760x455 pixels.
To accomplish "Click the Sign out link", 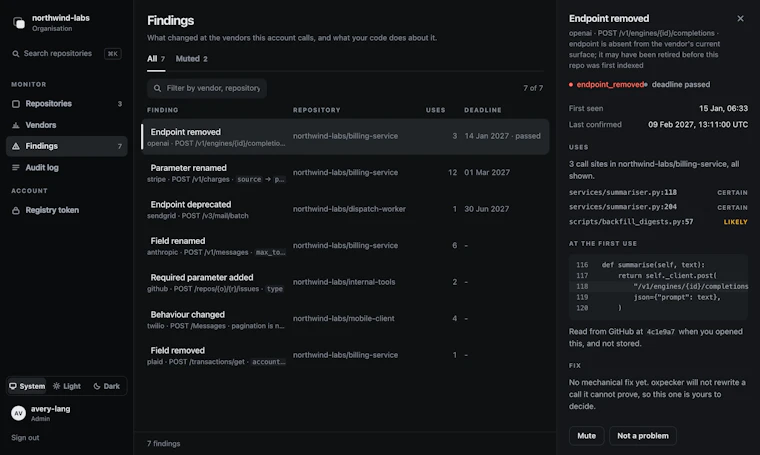I will [25, 438].
